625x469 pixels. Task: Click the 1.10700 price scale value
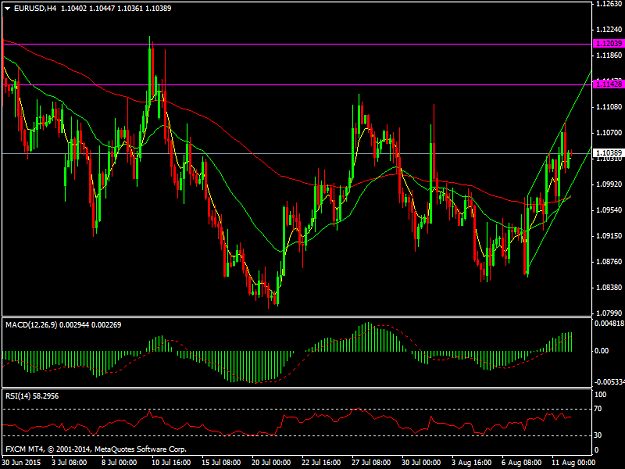tap(609, 133)
